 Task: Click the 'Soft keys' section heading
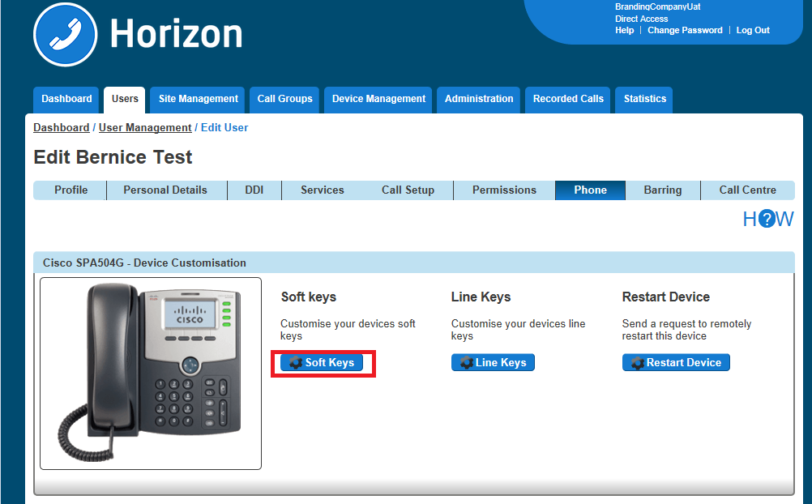click(x=309, y=297)
